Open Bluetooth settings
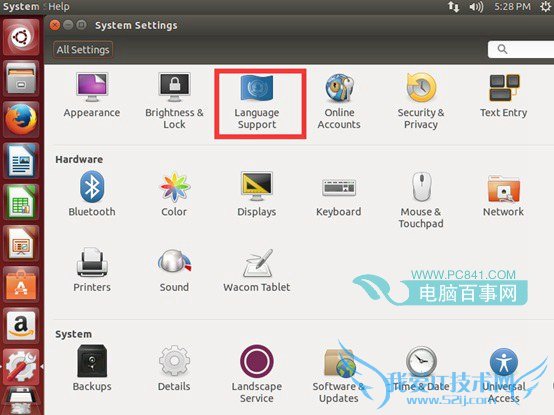Image resolution: width=554 pixels, height=415 pixels. pos(92,194)
